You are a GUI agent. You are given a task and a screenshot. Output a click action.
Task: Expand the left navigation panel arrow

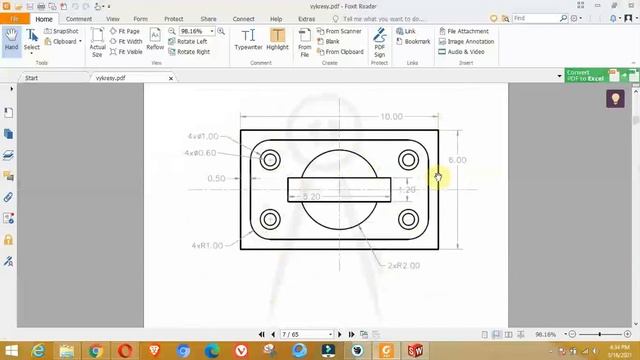pyautogui.click(x=11, y=89)
